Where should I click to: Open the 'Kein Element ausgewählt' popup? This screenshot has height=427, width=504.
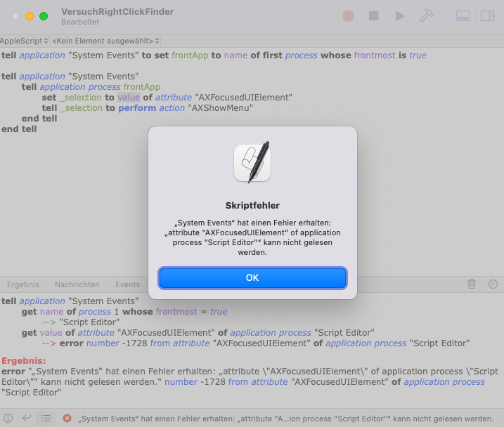[x=105, y=41]
